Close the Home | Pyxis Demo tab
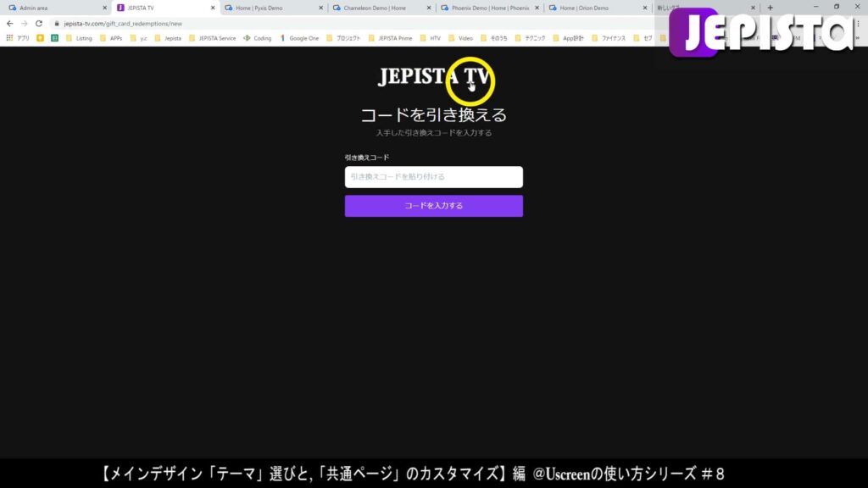The image size is (868, 488). tap(320, 8)
